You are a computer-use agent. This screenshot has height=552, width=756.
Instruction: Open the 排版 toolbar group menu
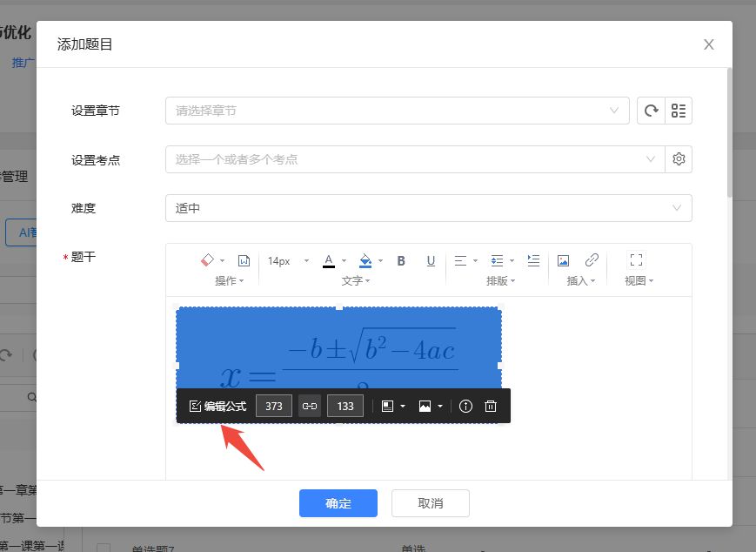(499, 281)
